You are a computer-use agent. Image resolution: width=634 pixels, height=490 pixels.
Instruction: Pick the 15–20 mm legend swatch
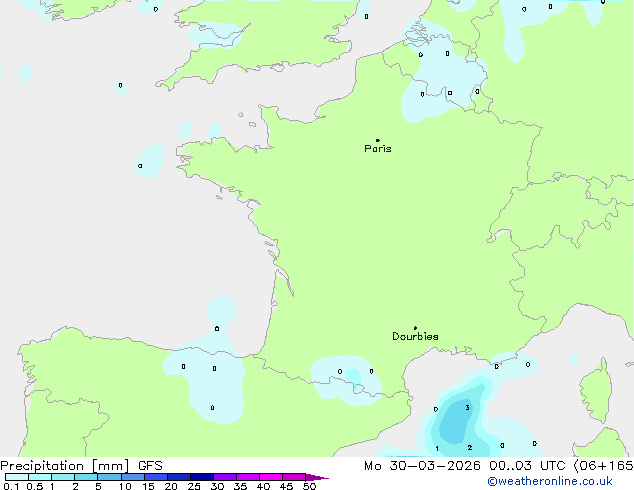(x=155, y=477)
